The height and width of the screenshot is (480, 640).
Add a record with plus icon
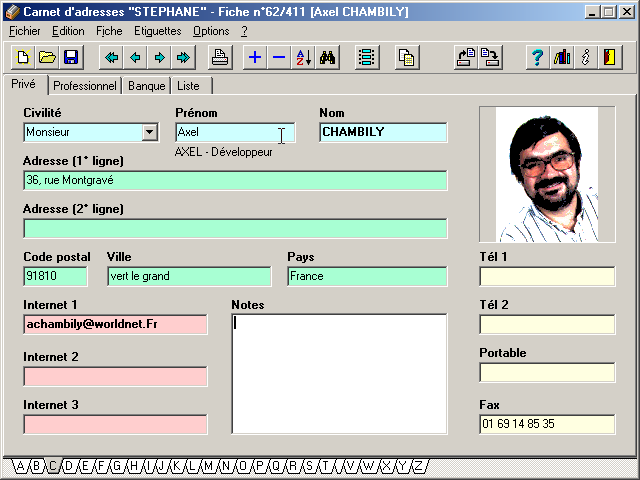(x=255, y=58)
